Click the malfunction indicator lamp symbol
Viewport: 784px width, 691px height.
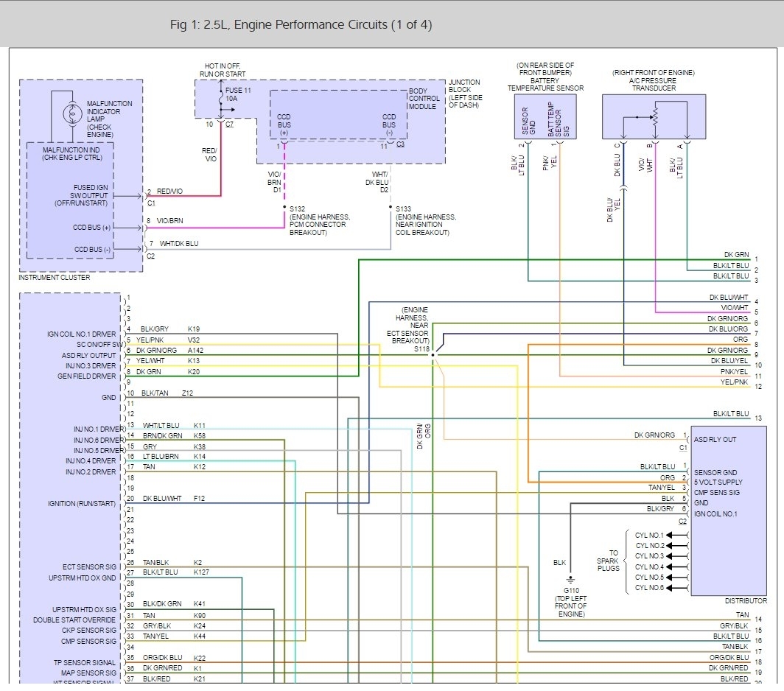click(71, 113)
